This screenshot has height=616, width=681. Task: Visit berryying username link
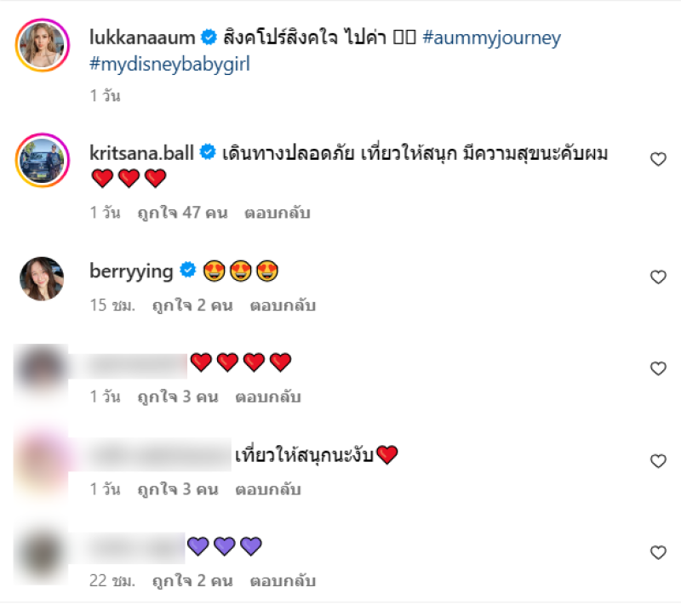pos(131,271)
